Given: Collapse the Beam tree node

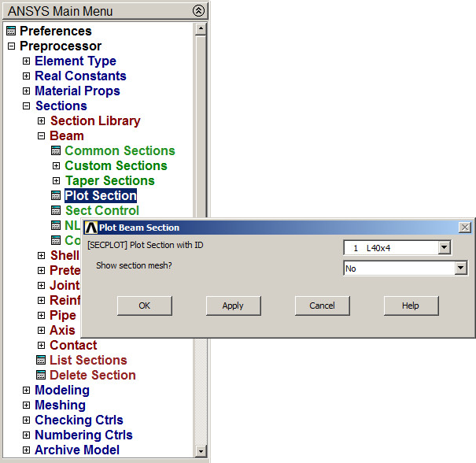Looking at the screenshot, I should 41,136.
